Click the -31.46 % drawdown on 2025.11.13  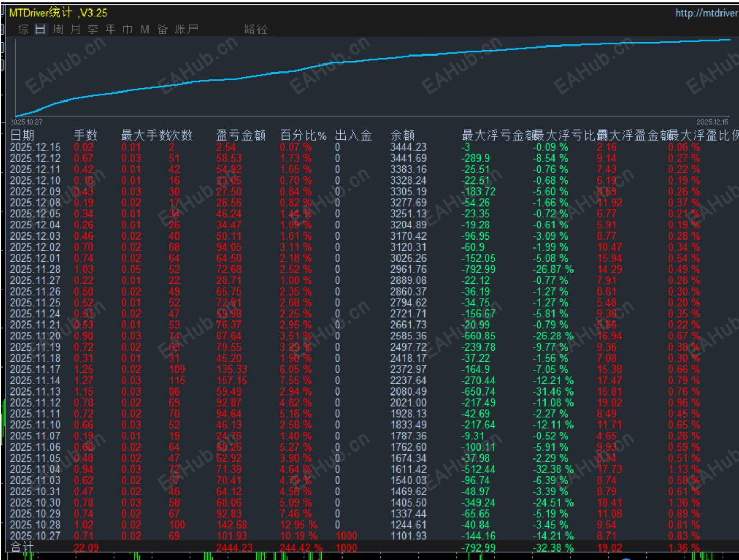[553, 391]
